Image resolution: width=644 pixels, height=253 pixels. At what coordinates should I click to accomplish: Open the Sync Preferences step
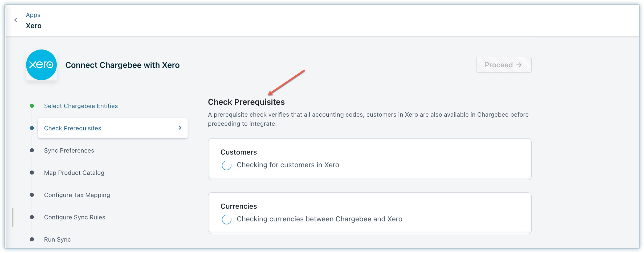click(x=69, y=150)
